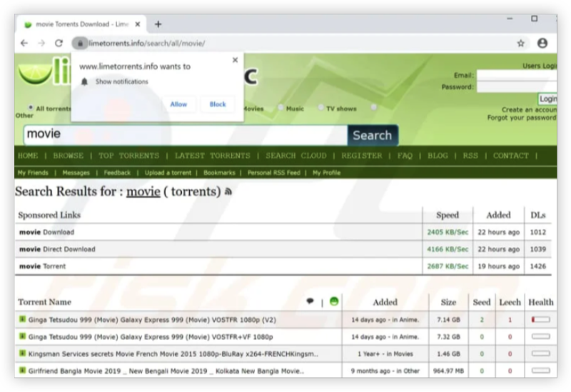Open Personal RSS Feed link

click(x=274, y=173)
